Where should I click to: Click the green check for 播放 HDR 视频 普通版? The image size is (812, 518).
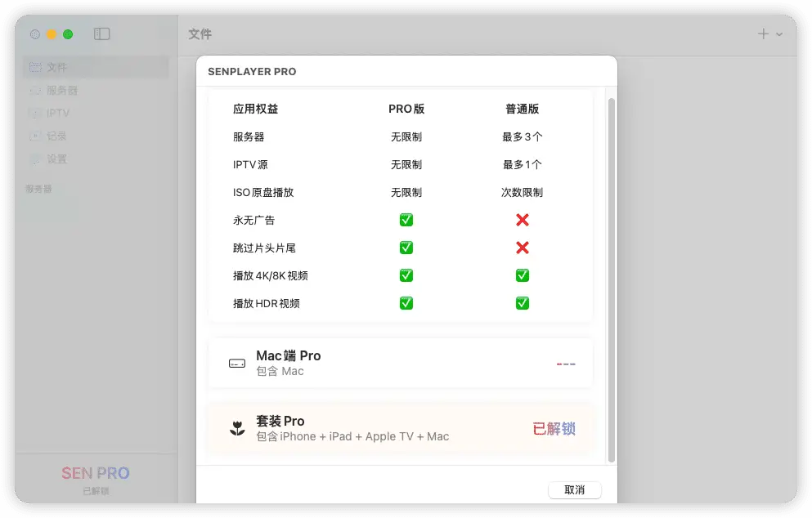pyautogui.click(x=522, y=303)
